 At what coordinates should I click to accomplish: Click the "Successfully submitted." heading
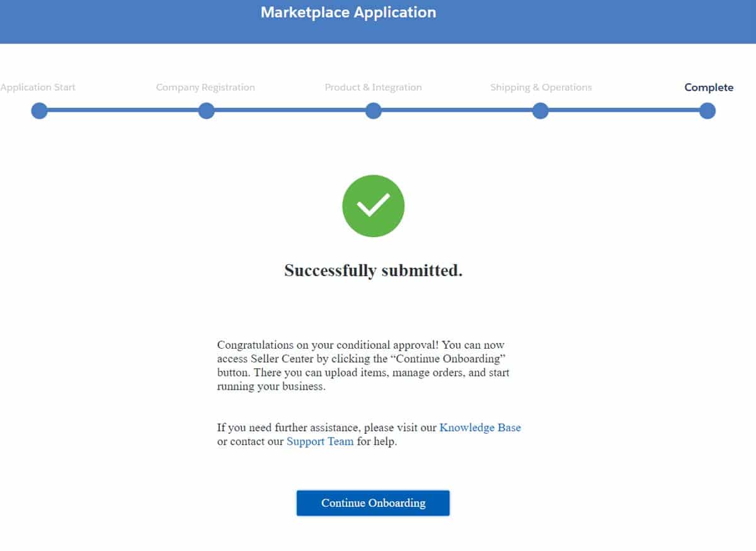pos(373,270)
